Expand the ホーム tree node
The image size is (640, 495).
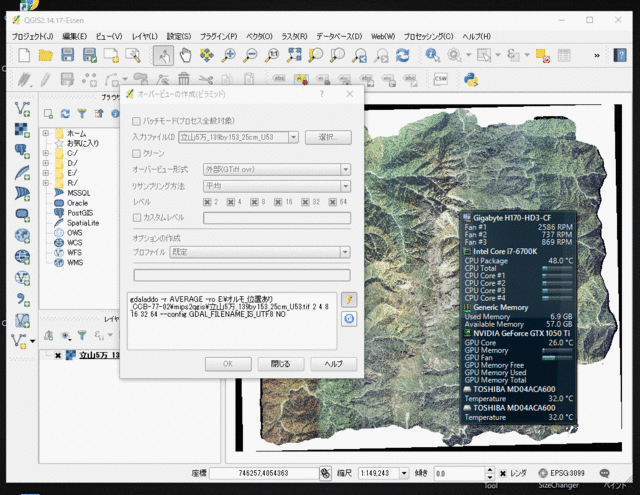pos(46,133)
